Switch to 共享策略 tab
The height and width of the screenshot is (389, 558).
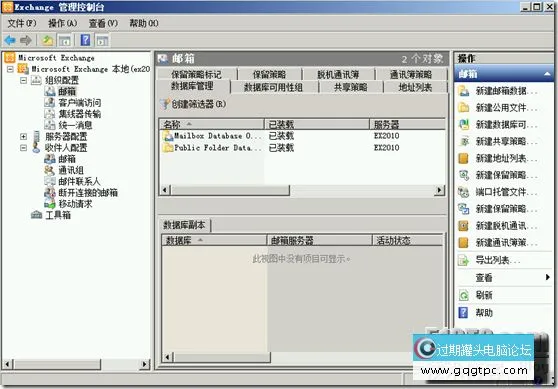[x=351, y=87]
